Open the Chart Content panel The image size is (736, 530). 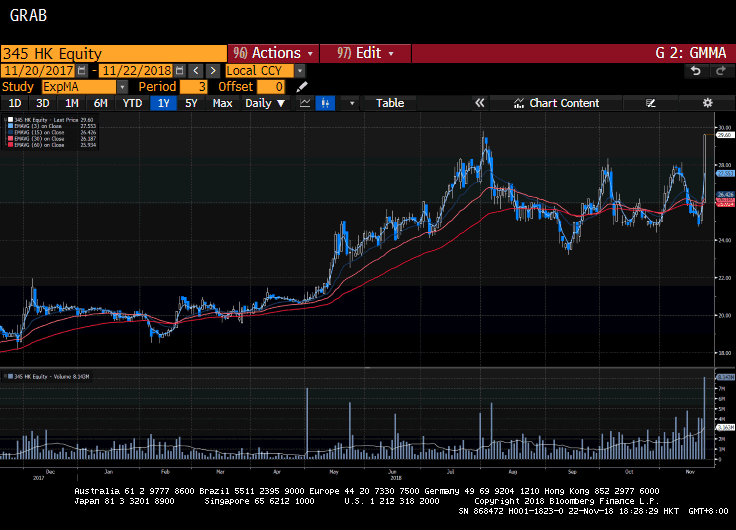pyautogui.click(x=556, y=103)
